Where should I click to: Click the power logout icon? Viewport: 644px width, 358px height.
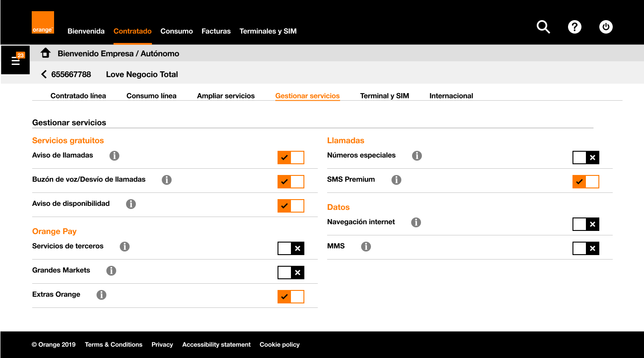click(606, 27)
